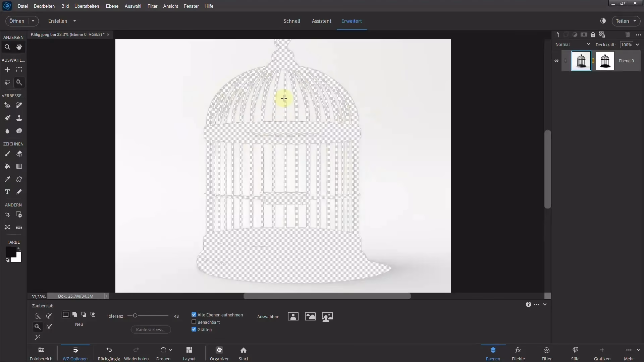Select the Brush tool in Zeichnen section
Screen dimensions: 644x362
(x=7, y=154)
